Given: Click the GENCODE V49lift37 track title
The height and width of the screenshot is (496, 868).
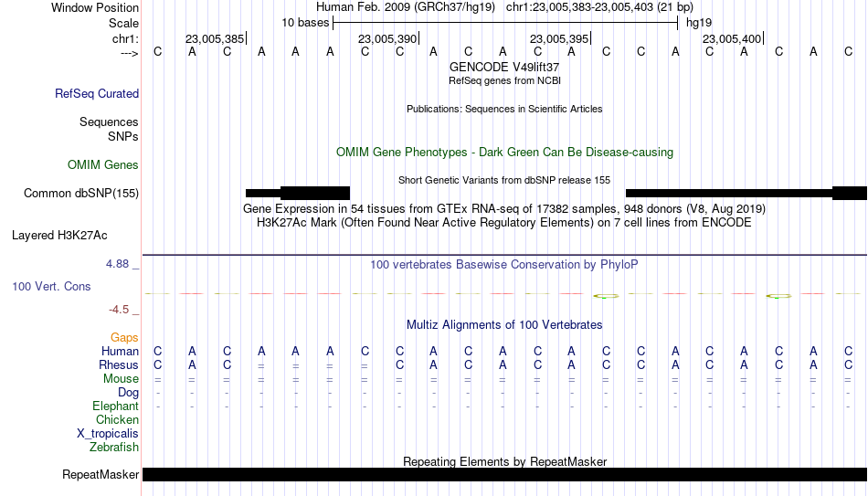Looking at the screenshot, I should pyautogui.click(x=504, y=67).
